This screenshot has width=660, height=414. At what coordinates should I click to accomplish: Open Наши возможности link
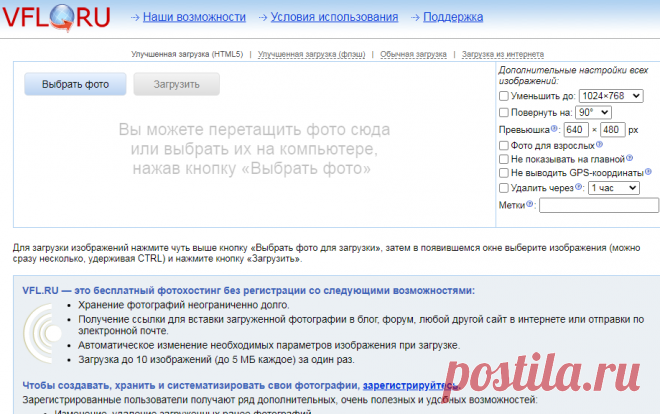[x=194, y=17]
